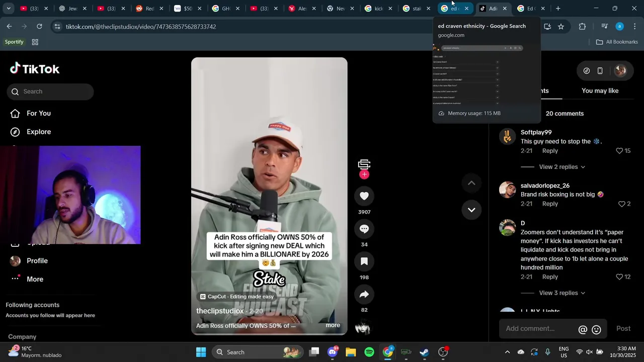Share the video with the arrow icon
644x362 pixels.
364,294
